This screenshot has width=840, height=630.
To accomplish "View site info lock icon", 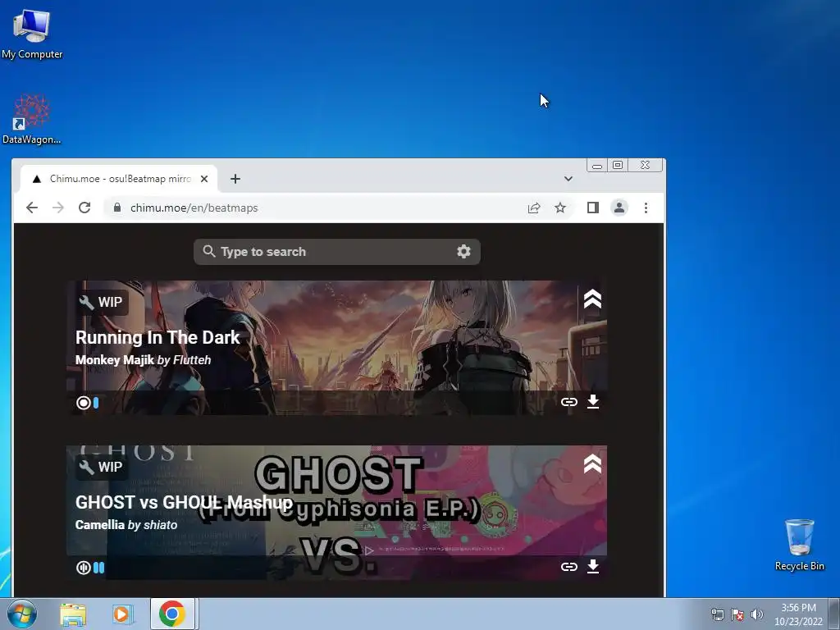I will 116,208.
